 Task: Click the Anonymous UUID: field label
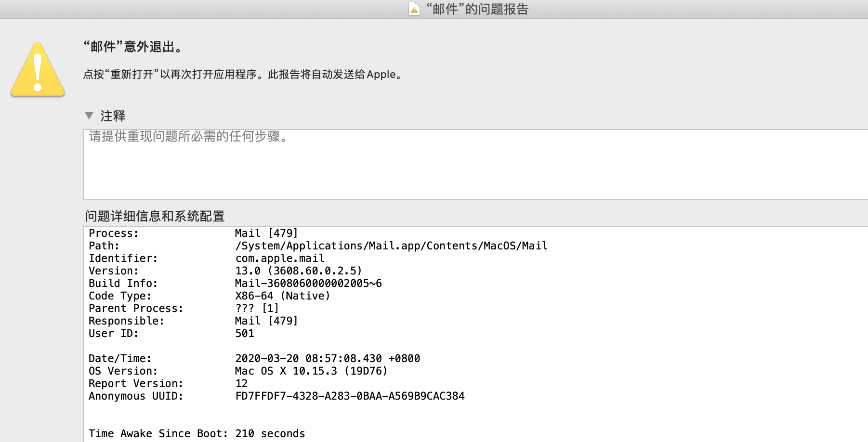[136, 396]
